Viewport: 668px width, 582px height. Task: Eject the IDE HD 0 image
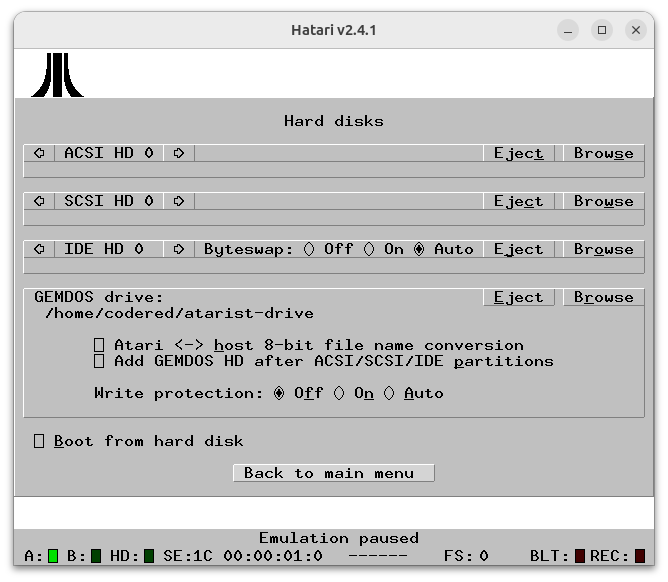519,249
